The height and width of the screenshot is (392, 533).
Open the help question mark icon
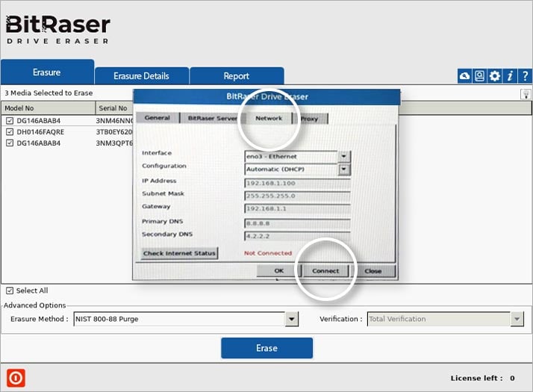click(525, 76)
